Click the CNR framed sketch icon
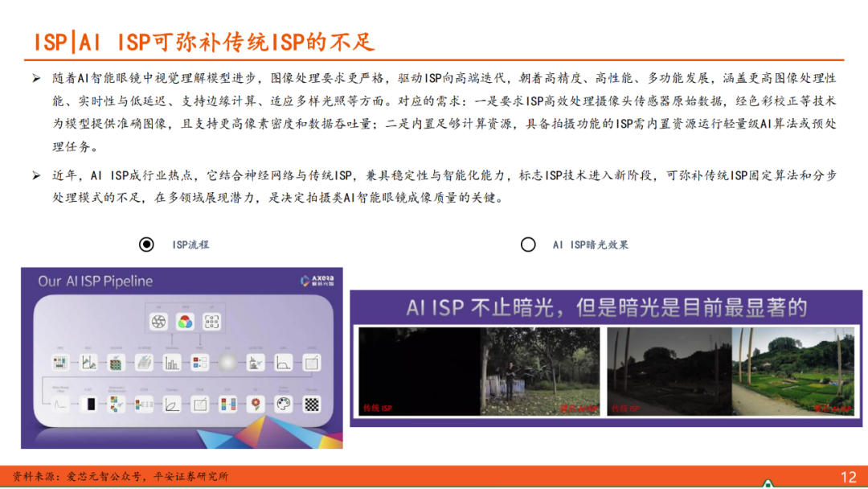The width and height of the screenshot is (868, 489). (x=200, y=405)
